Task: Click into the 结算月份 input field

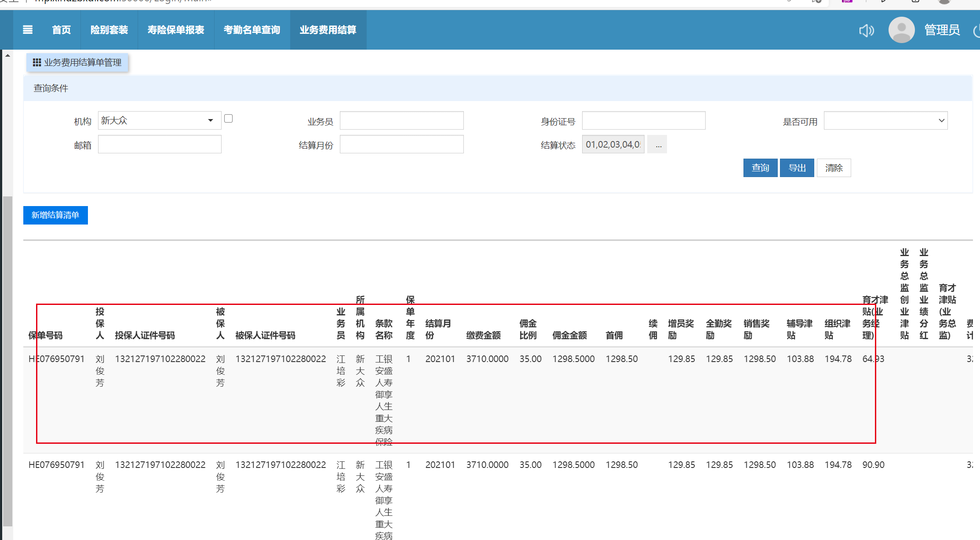Action: [x=401, y=145]
